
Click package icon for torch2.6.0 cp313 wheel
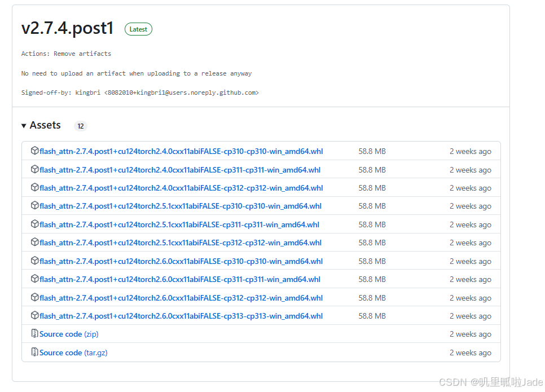pos(34,315)
